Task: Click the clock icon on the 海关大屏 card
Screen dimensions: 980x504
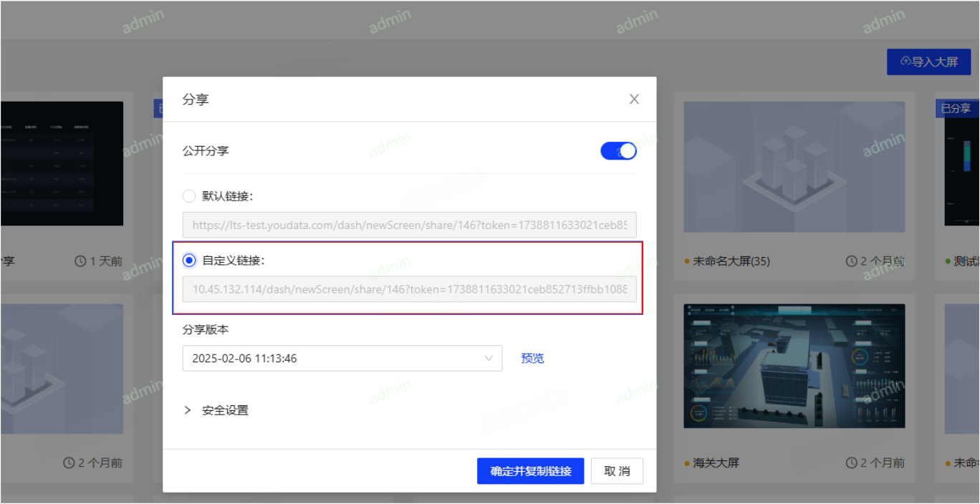Action: point(852,463)
